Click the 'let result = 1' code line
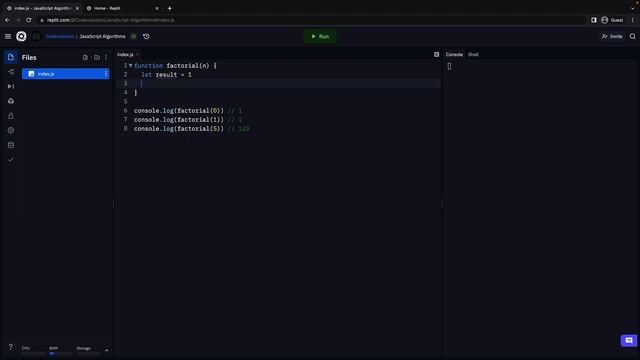Viewport: 640px width, 360px height. 166,75
